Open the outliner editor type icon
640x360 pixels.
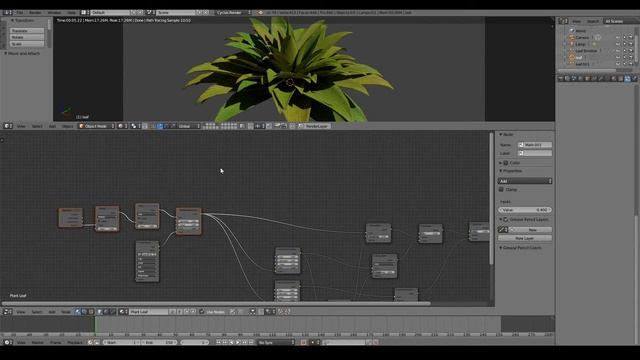(x=563, y=21)
